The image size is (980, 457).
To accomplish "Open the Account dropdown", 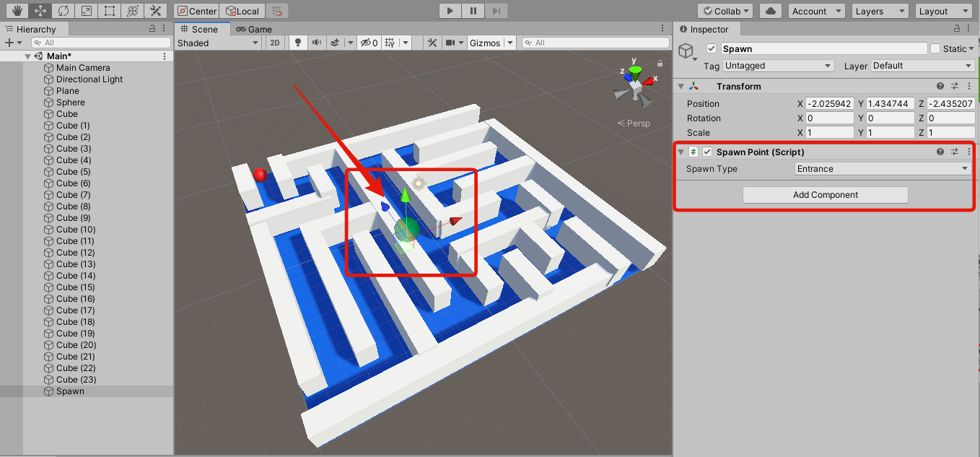I will pos(816,11).
